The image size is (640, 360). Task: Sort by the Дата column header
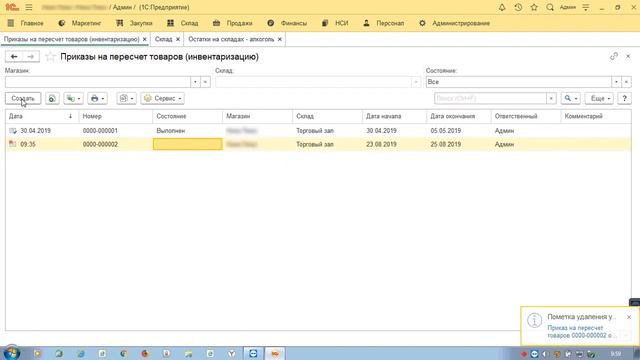42,116
